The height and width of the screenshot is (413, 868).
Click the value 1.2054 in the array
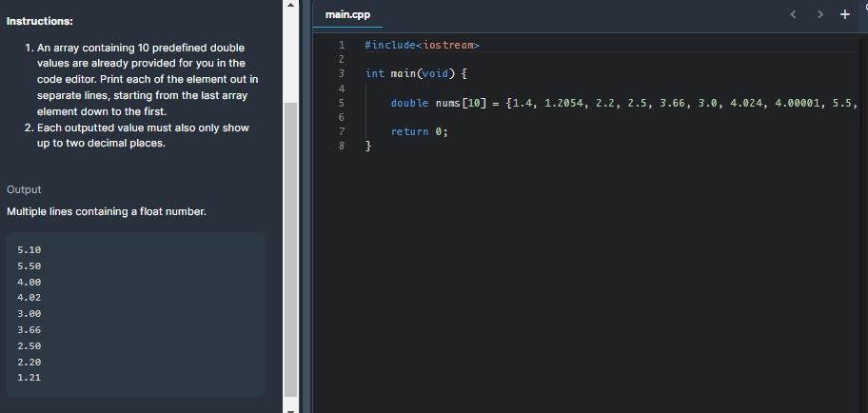pyautogui.click(x=564, y=103)
